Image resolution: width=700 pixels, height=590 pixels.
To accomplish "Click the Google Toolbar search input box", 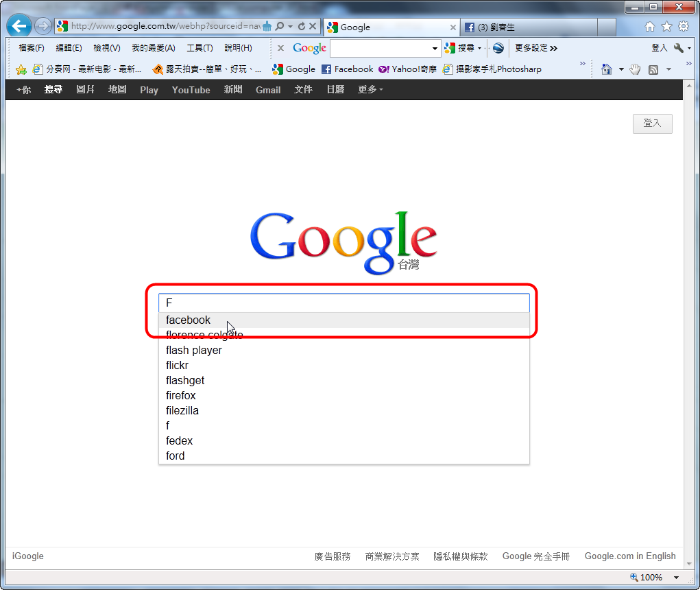I will [x=381, y=48].
